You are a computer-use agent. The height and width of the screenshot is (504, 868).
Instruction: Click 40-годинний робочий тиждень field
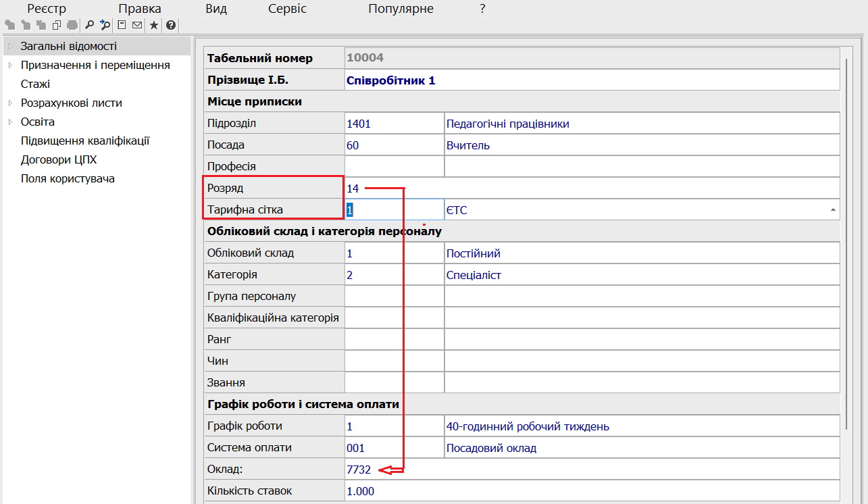point(642,426)
